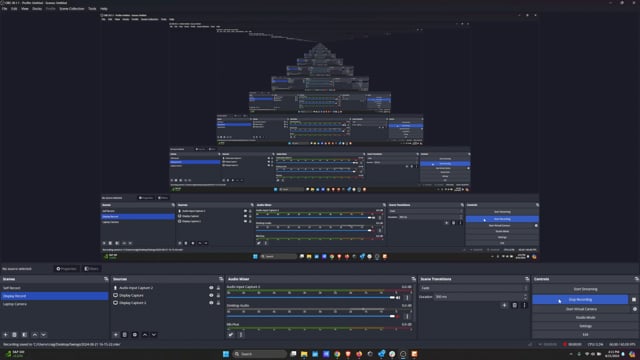Screen dimensions: 640x360
Task: Open the mixer menu dots beside gear
Action: 241,335
